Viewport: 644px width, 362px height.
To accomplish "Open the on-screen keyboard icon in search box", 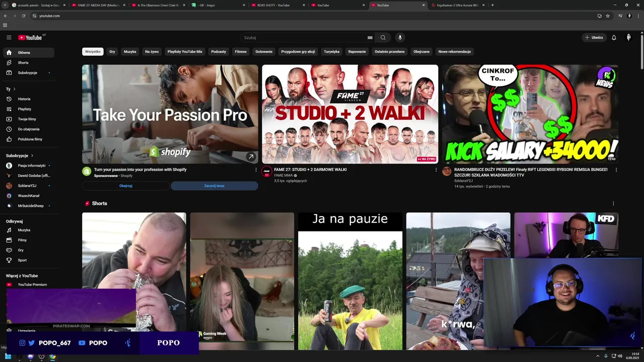I will 370,38.
